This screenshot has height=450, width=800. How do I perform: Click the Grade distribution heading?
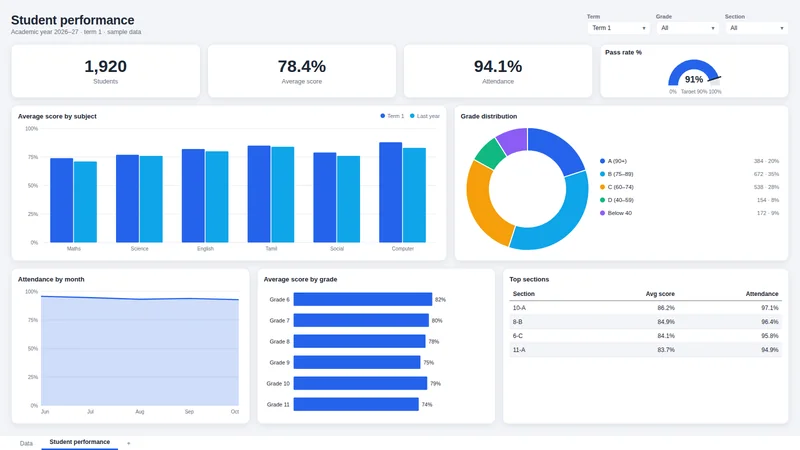click(x=489, y=116)
